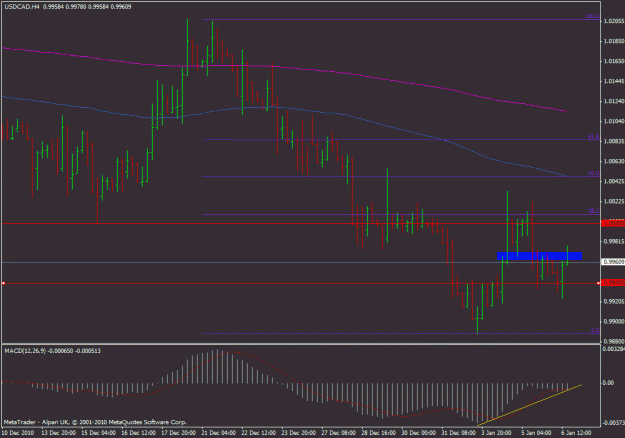Screen dimensions: 625x438
Task: Click the 0.98800 price axis label
Action: [614, 341]
